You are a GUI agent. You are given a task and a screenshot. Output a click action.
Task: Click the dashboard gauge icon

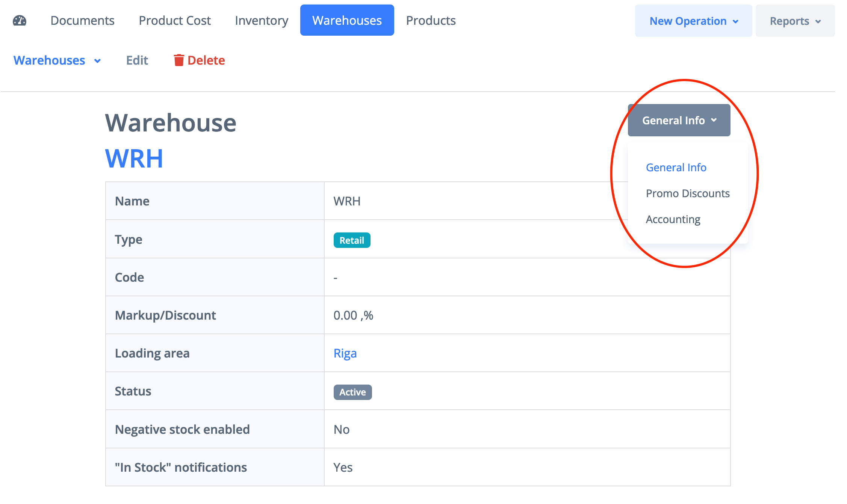(x=20, y=20)
